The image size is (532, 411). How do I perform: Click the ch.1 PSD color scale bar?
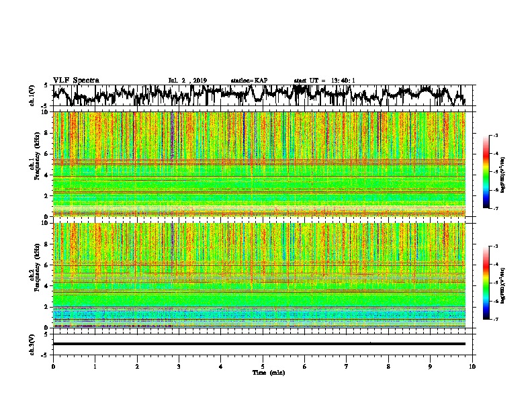pos(486,172)
